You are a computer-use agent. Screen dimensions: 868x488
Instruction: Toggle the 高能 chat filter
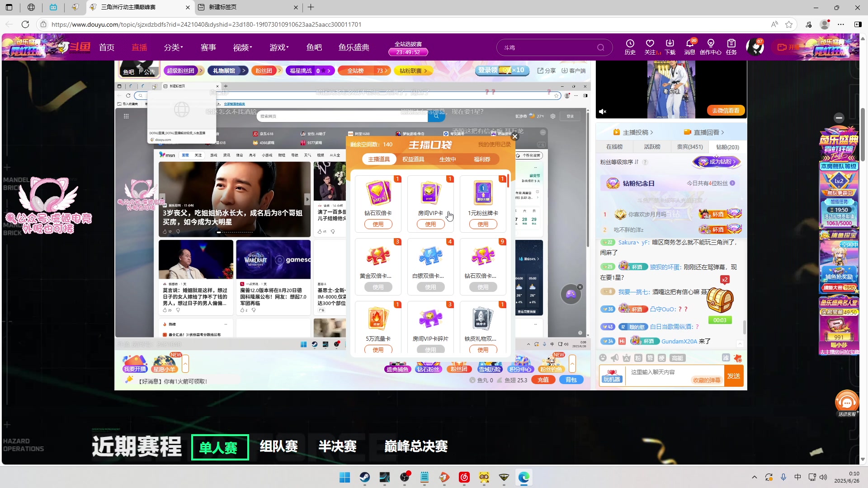point(677,358)
